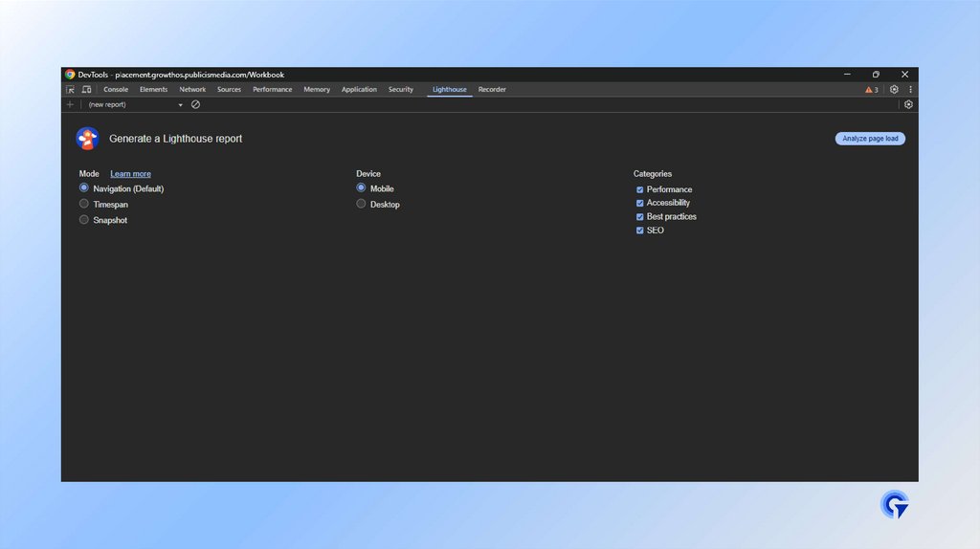Click the add new report plus icon

(70, 104)
